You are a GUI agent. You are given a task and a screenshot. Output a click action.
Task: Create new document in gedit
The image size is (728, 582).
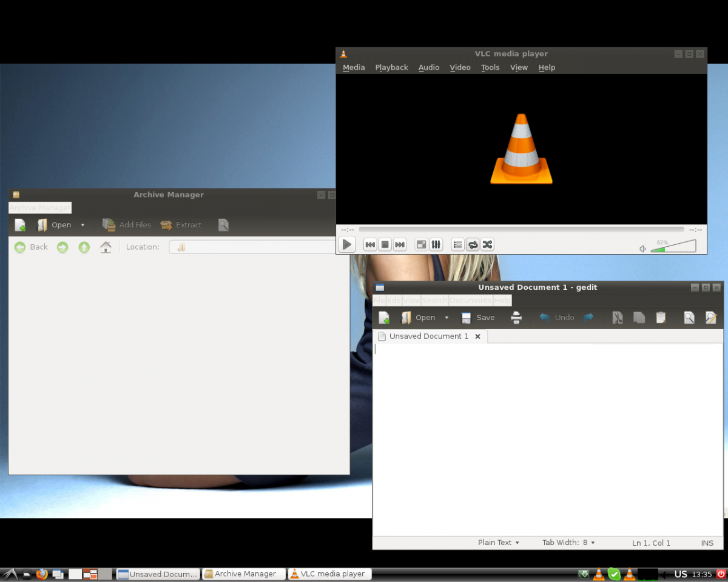(384, 318)
